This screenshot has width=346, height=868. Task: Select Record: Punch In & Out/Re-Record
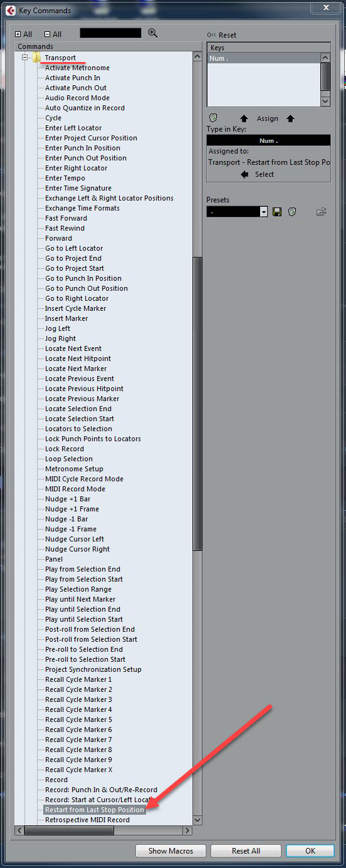coord(101,790)
